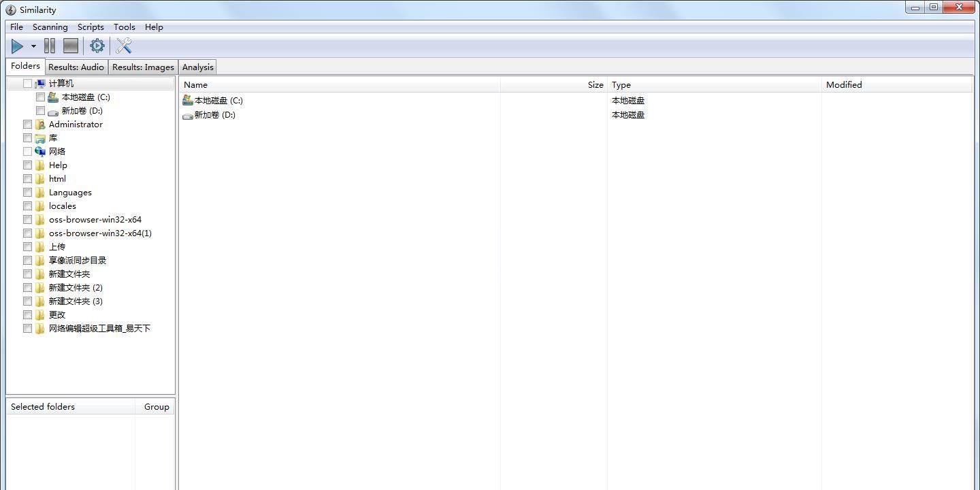Check the Administrator folder checkbox
The height and width of the screenshot is (490, 980).
click(27, 125)
